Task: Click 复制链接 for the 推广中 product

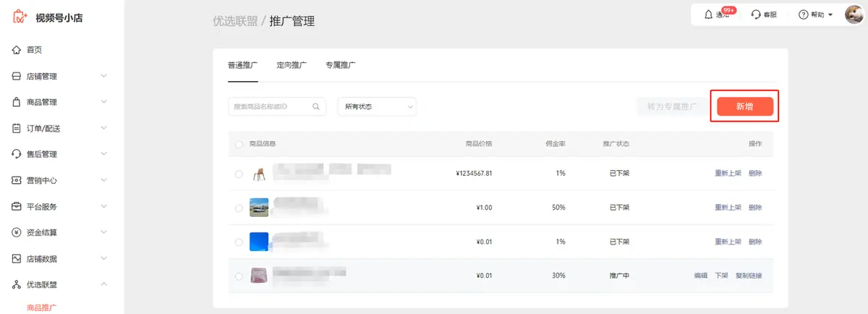Action: pos(749,276)
